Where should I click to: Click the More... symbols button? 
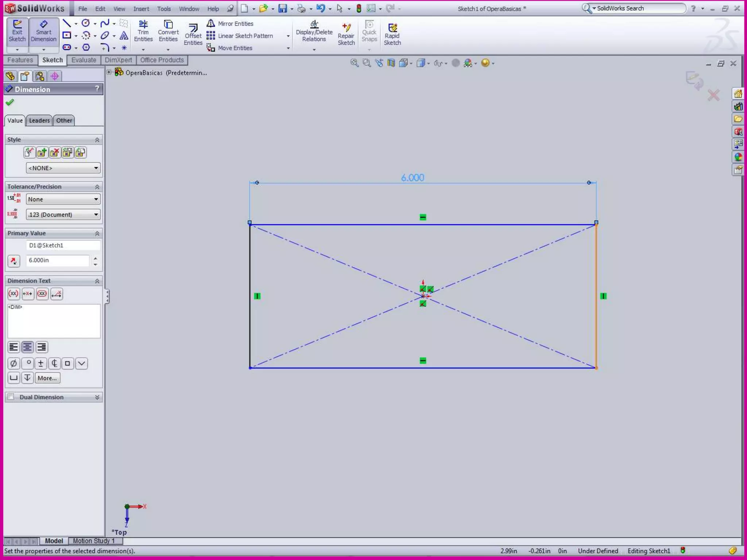47,378
